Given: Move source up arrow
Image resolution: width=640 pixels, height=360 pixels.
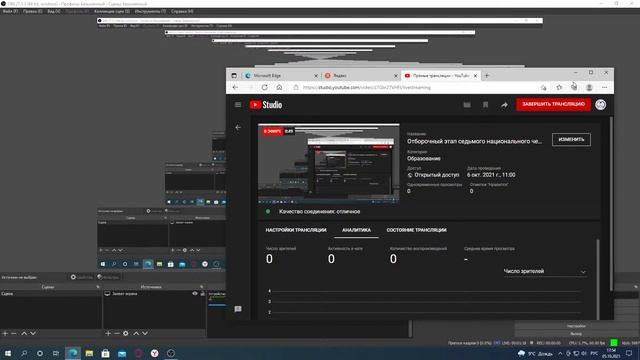Looking at the screenshot, I should pos(136,333).
